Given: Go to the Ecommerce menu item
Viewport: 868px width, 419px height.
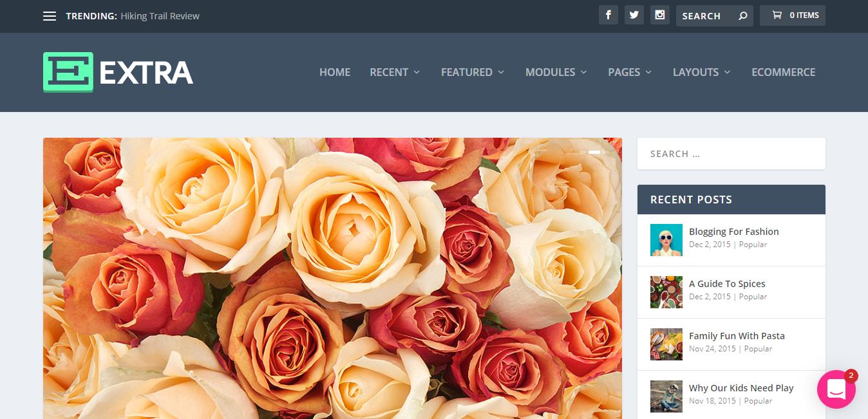Looking at the screenshot, I should pos(784,72).
